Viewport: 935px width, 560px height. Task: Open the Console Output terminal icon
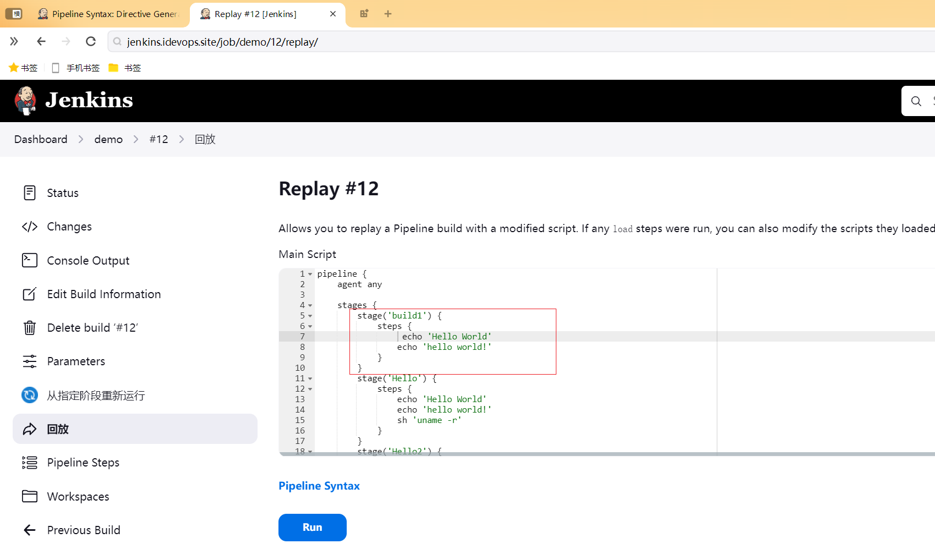30,260
